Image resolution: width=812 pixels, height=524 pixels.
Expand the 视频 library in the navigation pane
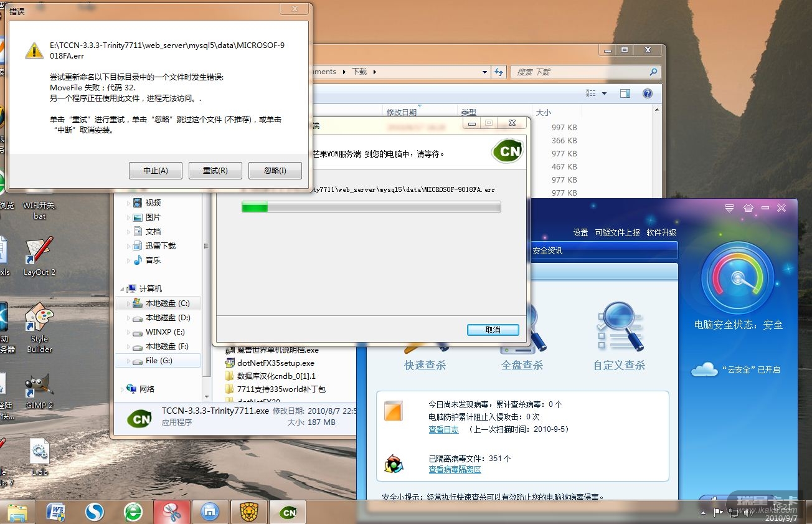(x=129, y=202)
